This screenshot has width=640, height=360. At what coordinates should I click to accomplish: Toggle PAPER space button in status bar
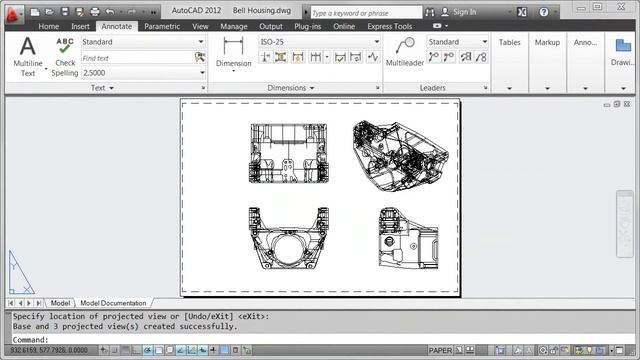[440, 350]
